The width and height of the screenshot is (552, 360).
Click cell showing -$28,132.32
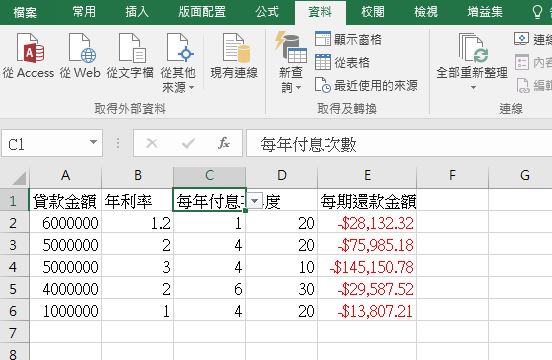(367, 223)
